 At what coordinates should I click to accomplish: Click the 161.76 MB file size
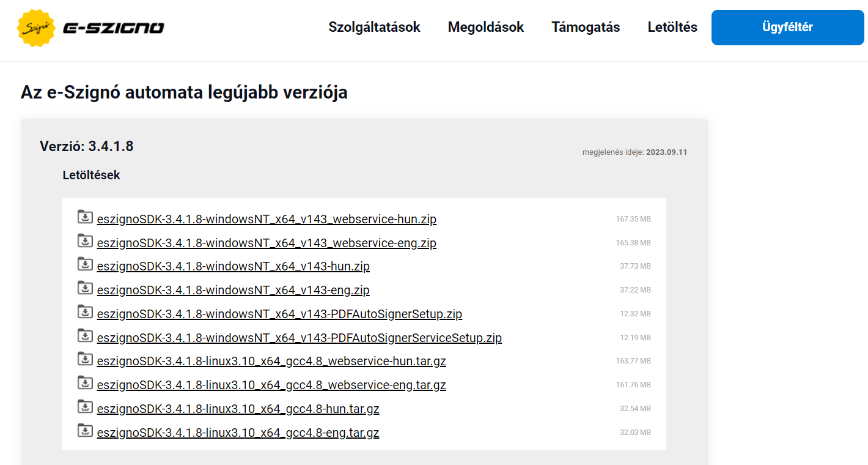(x=633, y=385)
